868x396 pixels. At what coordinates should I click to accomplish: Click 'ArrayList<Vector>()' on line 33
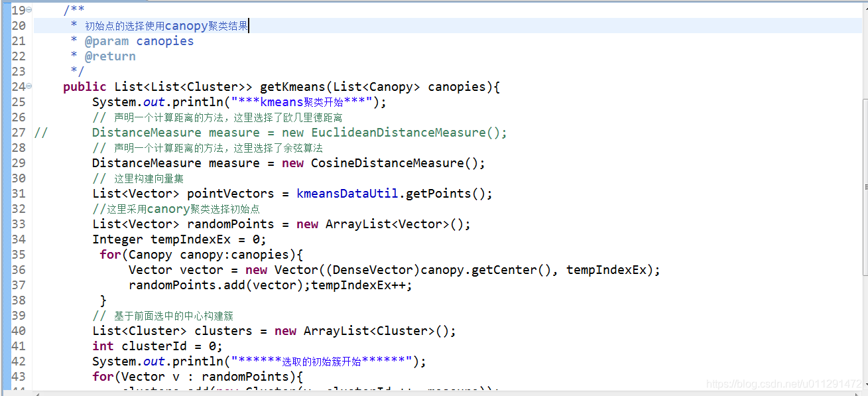tap(395, 224)
